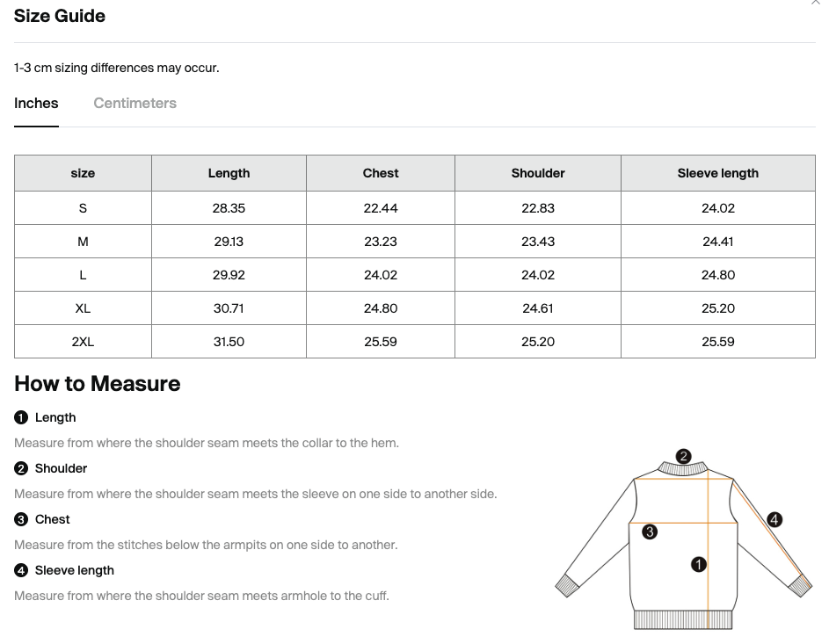Click the sweater measurement diagram
829x644 pixels.
[x=683, y=539]
